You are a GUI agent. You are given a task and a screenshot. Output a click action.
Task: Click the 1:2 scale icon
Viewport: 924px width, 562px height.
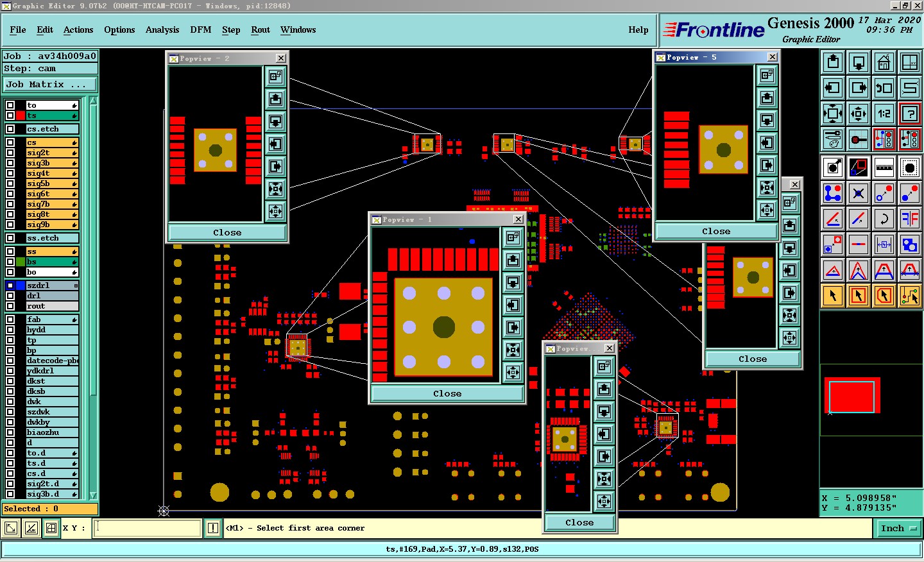pos(884,114)
